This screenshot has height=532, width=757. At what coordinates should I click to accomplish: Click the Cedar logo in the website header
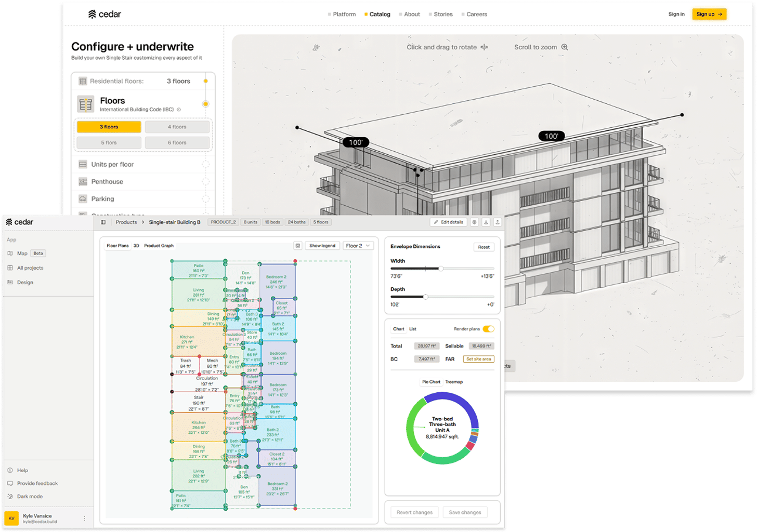coord(105,14)
